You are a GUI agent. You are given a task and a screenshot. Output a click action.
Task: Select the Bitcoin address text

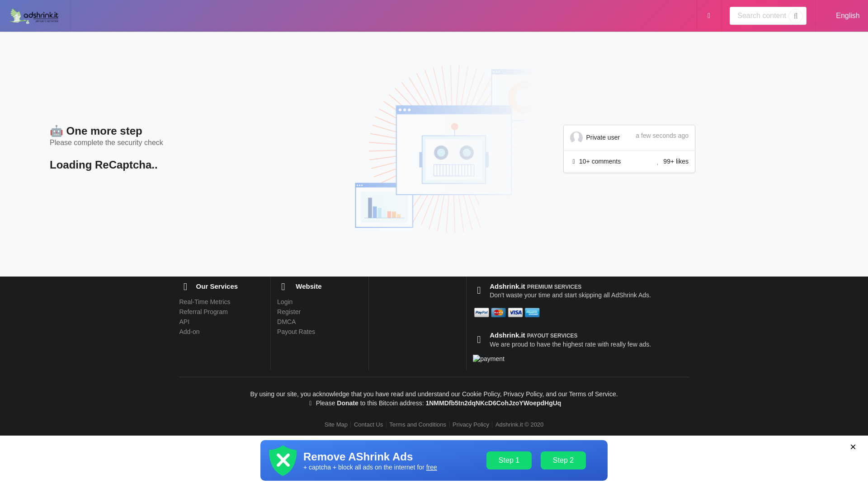[493, 403]
